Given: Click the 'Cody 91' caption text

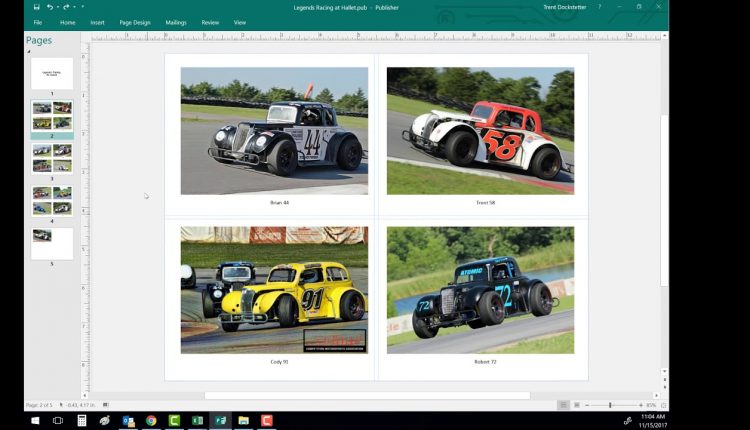Looking at the screenshot, I should 279,362.
